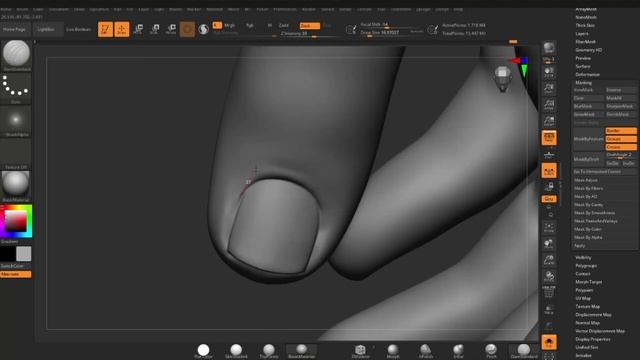
Task: Toggle the orange local symmetry icon
Action: click(549, 171)
